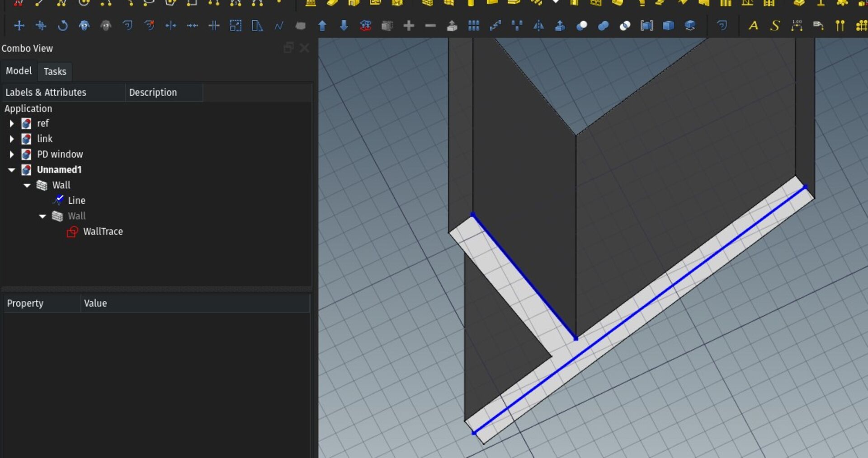
Task: Select the WallTrace sketch item
Action: click(x=103, y=232)
